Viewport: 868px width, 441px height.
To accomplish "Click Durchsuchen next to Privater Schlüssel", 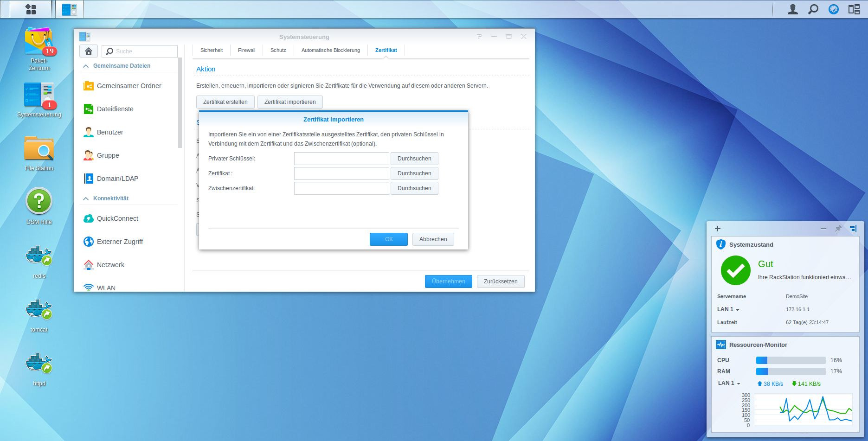I will click(414, 159).
